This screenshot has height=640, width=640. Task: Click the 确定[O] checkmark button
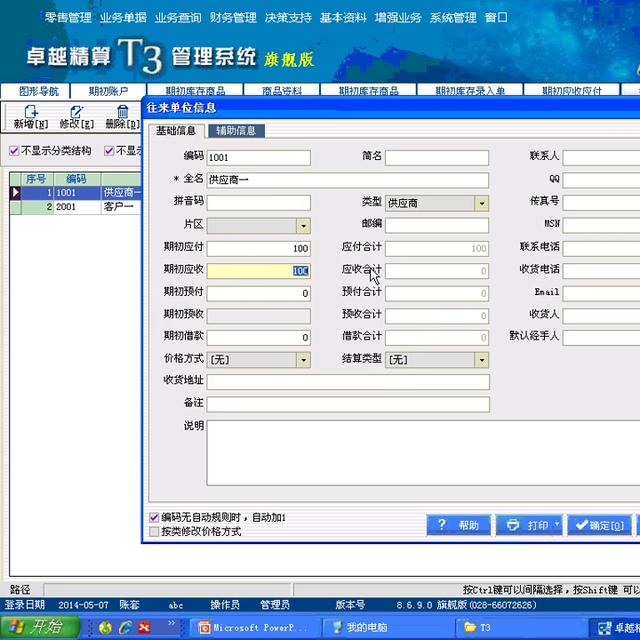point(599,525)
